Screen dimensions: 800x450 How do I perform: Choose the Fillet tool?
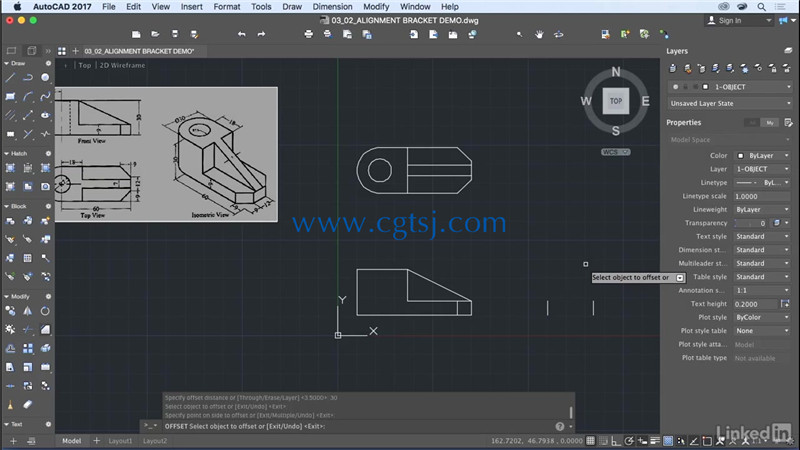45,330
